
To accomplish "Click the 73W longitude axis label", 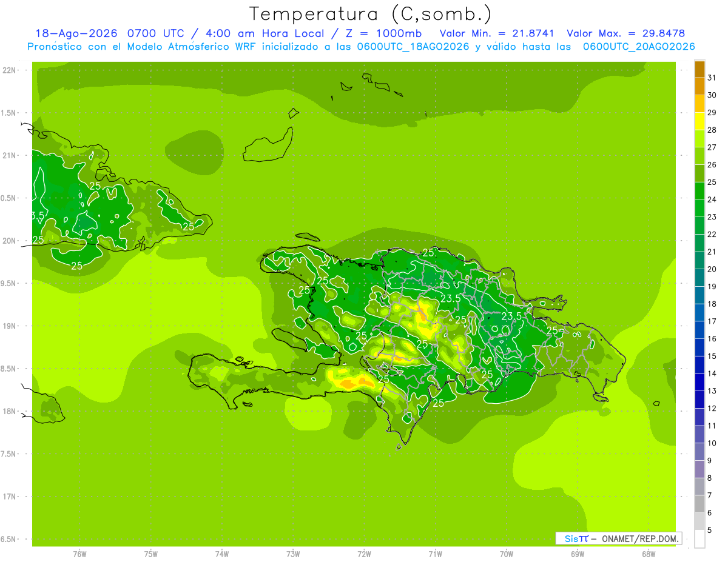I will pyautogui.click(x=293, y=554).
